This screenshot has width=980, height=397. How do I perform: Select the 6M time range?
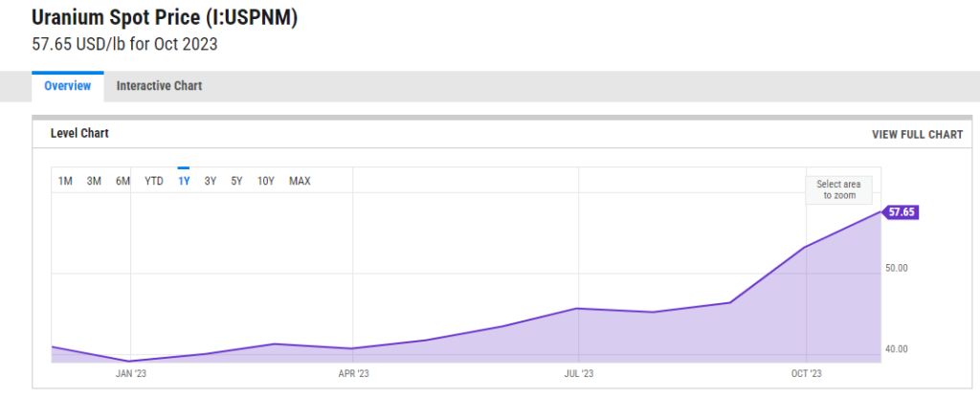coord(122,182)
